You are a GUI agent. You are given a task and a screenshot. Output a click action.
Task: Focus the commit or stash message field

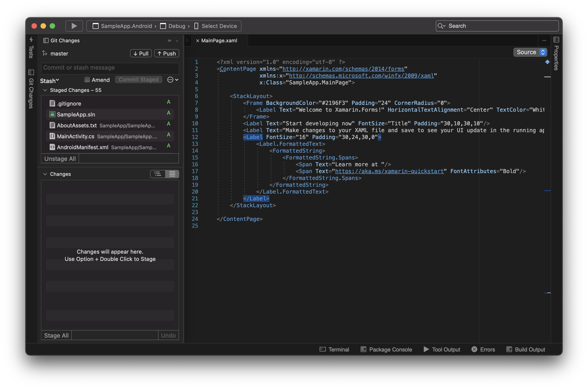pos(110,68)
